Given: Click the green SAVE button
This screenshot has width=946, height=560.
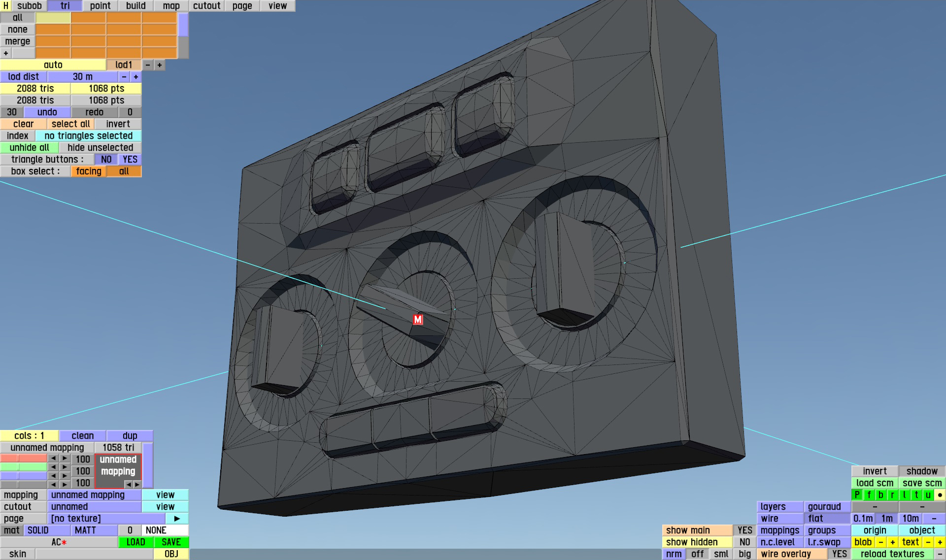Looking at the screenshot, I should (x=171, y=542).
